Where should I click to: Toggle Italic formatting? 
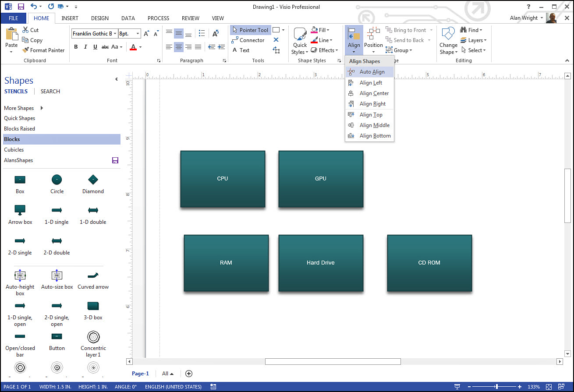pyautogui.click(x=85, y=47)
